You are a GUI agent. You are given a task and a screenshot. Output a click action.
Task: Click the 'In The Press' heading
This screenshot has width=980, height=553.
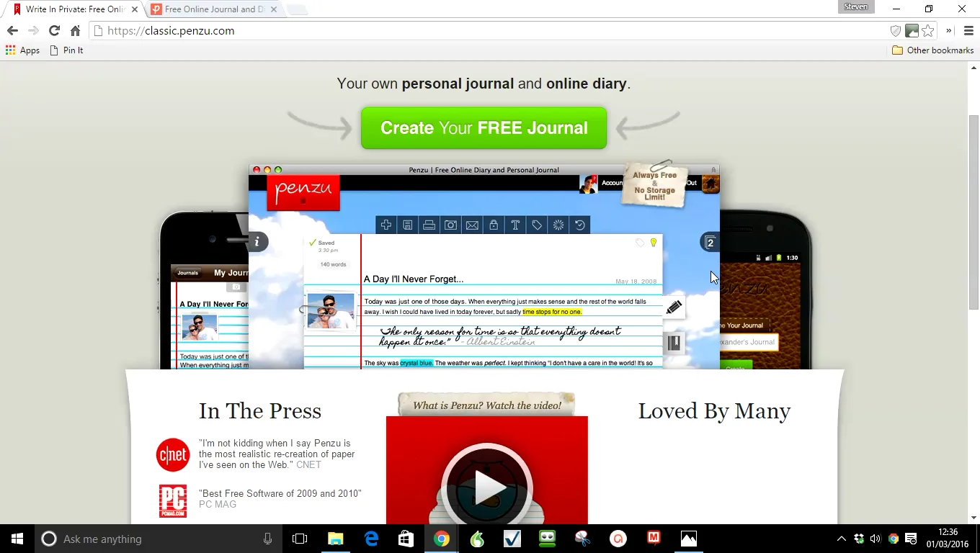click(x=260, y=411)
